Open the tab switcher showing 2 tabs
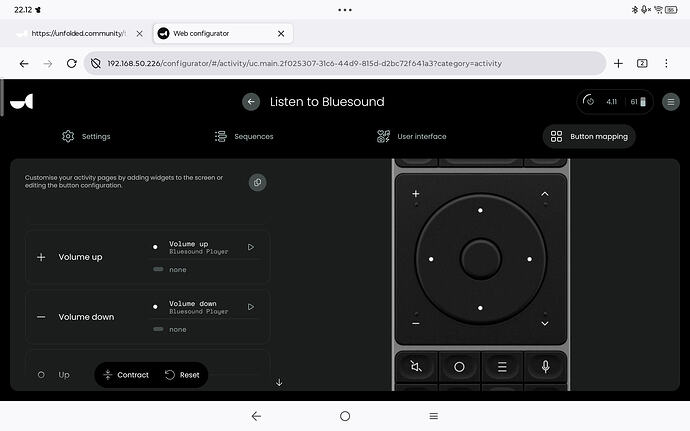Screen dimensions: 690x431 pyautogui.click(x=642, y=63)
